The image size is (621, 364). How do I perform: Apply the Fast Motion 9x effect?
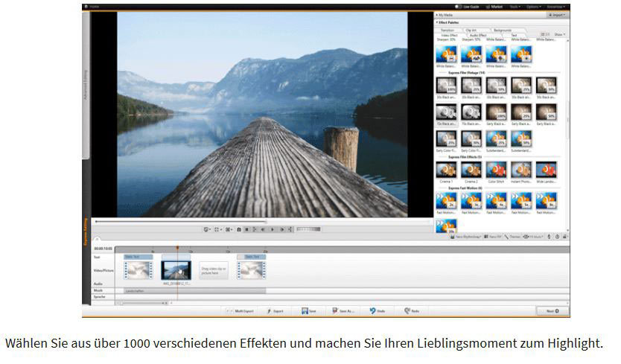546,201
